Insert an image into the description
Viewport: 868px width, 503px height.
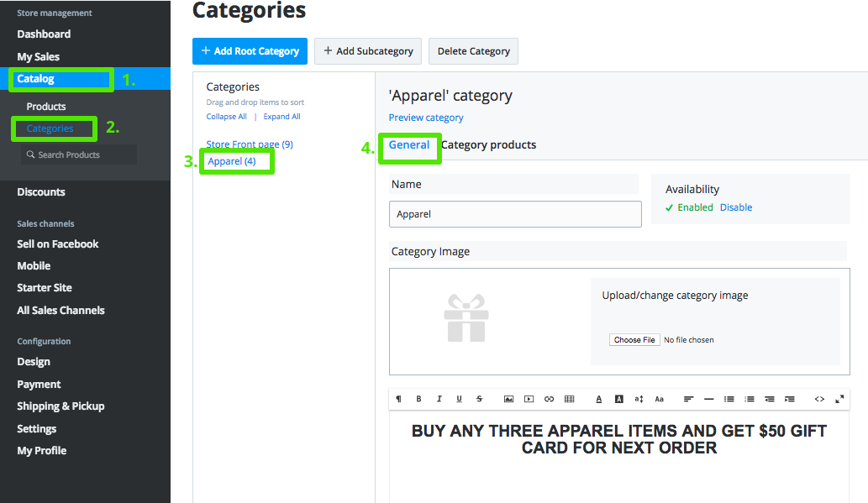pos(508,399)
